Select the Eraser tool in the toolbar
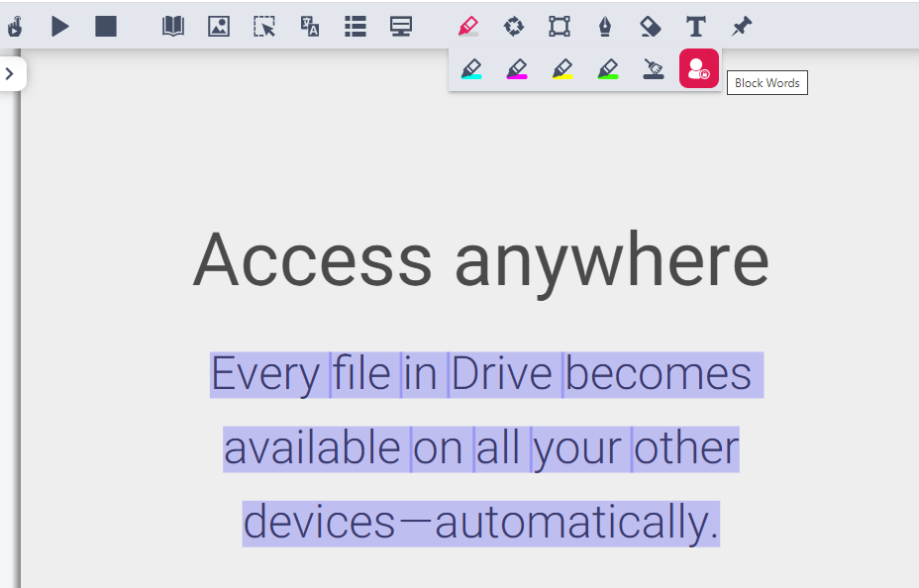 coord(651,27)
